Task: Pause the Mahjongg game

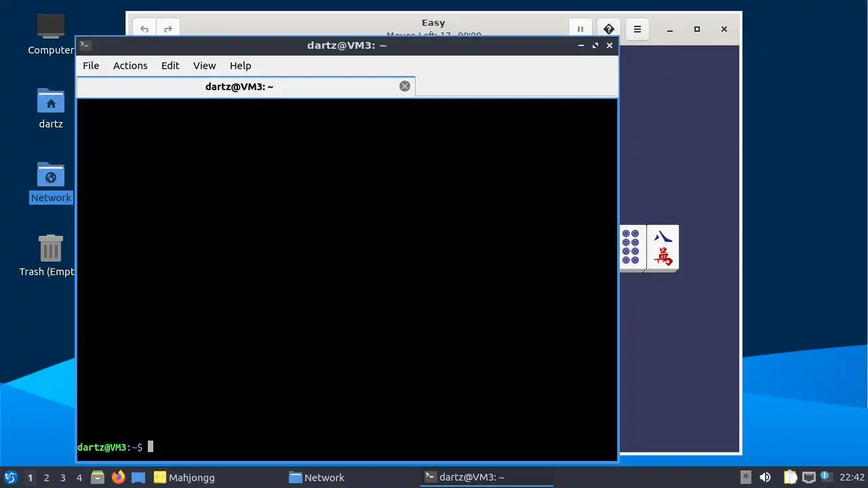Action: click(580, 29)
